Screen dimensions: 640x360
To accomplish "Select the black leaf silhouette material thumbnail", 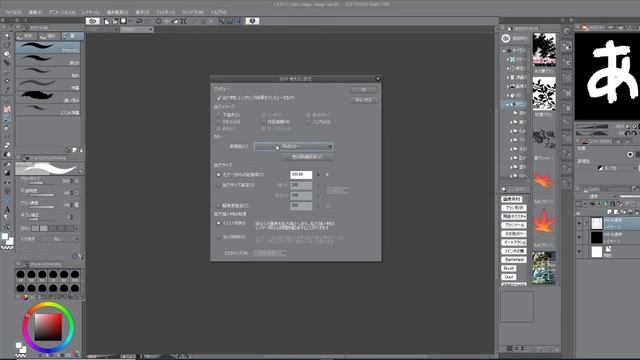I will (544, 93).
